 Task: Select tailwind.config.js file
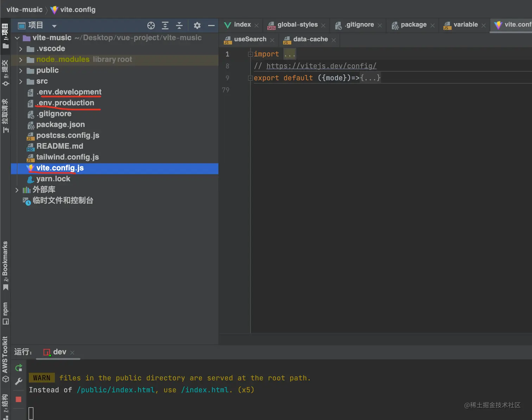[x=68, y=157]
